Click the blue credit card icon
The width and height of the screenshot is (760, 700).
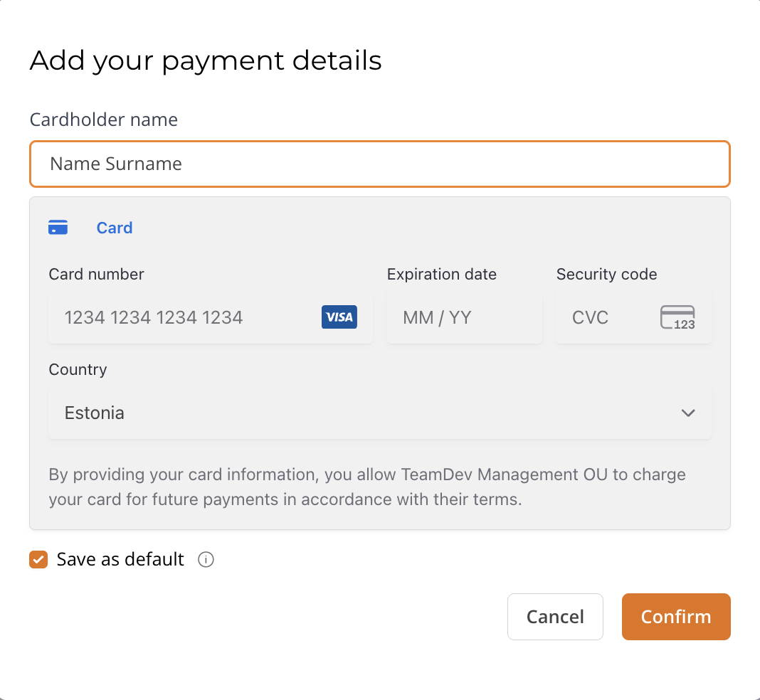point(58,227)
